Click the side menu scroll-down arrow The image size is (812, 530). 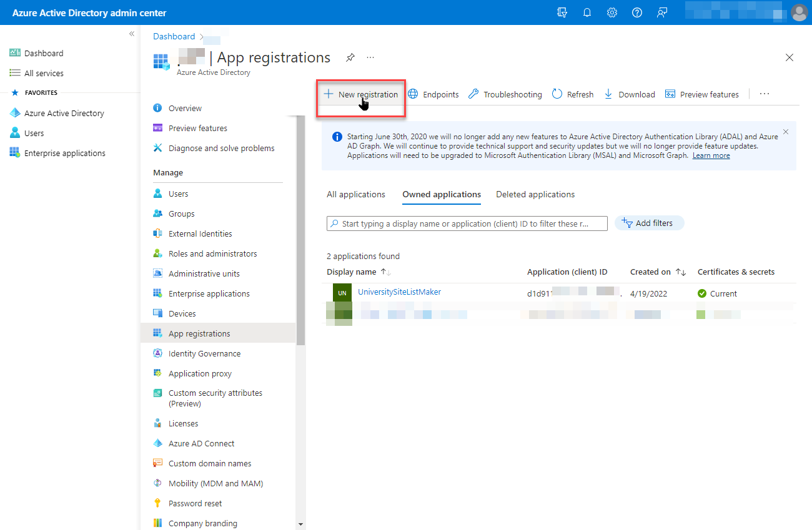click(x=300, y=525)
